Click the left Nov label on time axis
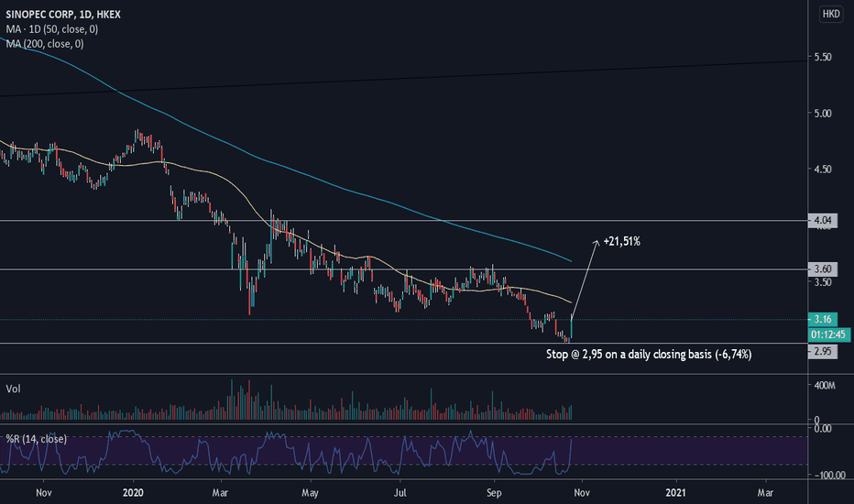This screenshot has width=854, height=504. (44, 493)
